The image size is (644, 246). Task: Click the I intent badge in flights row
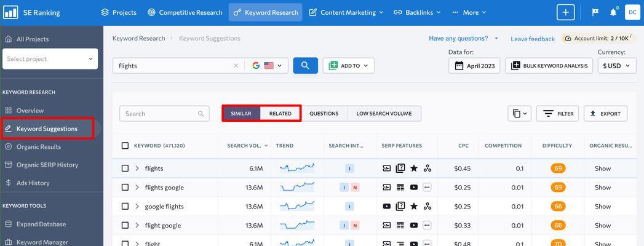tap(349, 169)
